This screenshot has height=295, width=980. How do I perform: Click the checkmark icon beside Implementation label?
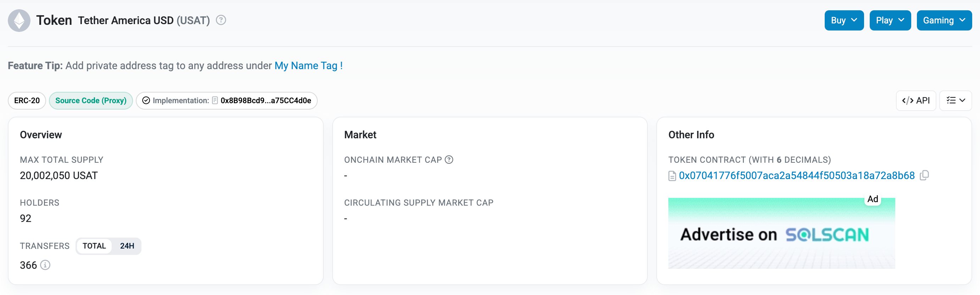pyautogui.click(x=146, y=100)
